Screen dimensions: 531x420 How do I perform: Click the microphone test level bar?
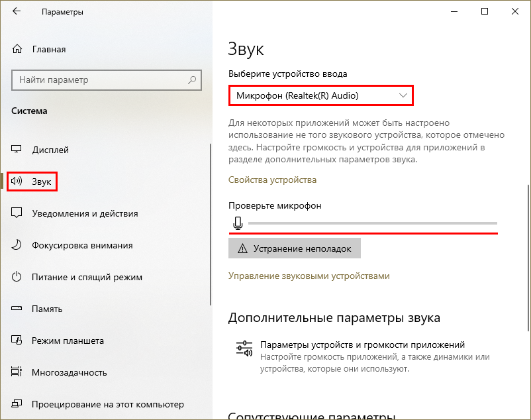pyautogui.click(x=371, y=224)
